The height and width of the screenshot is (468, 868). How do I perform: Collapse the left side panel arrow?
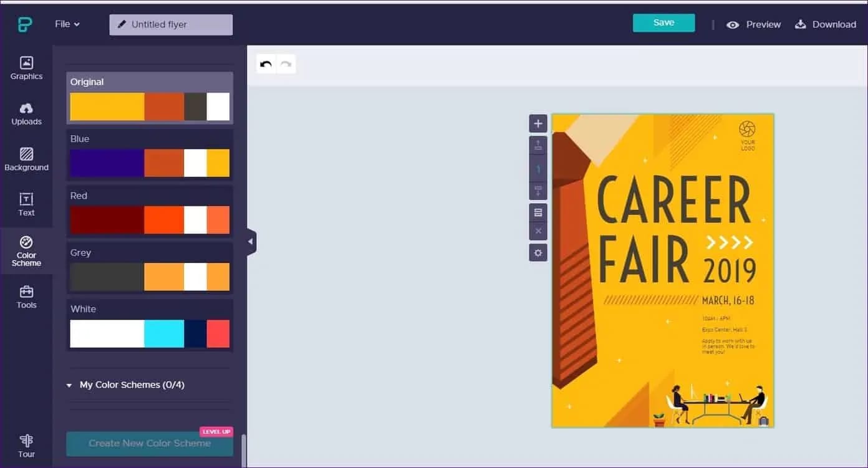coord(251,242)
